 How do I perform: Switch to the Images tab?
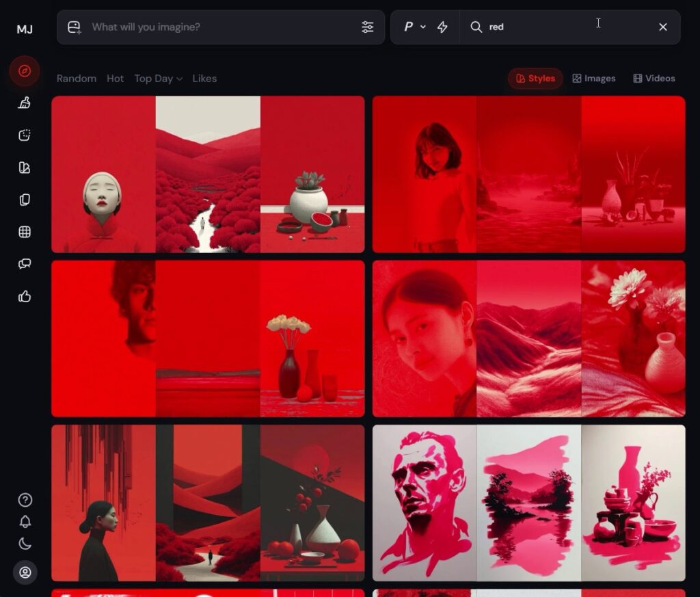(593, 79)
